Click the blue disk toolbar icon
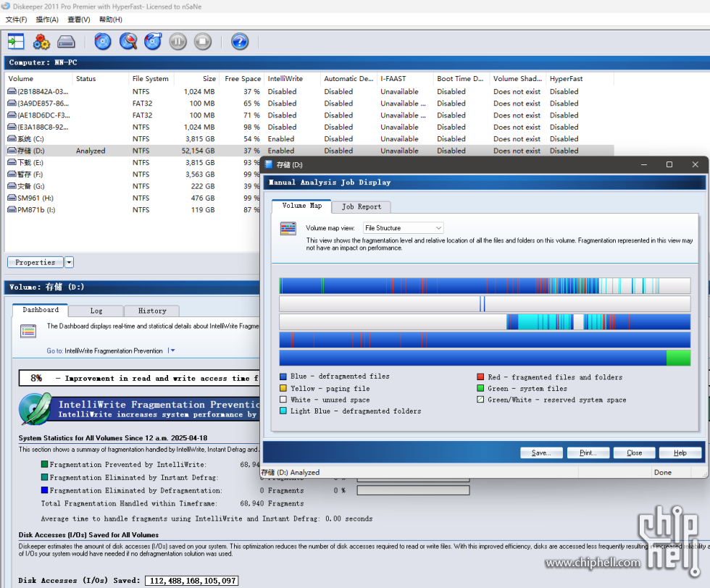The width and height of the screenshot is (710, 588). point(103,42)
